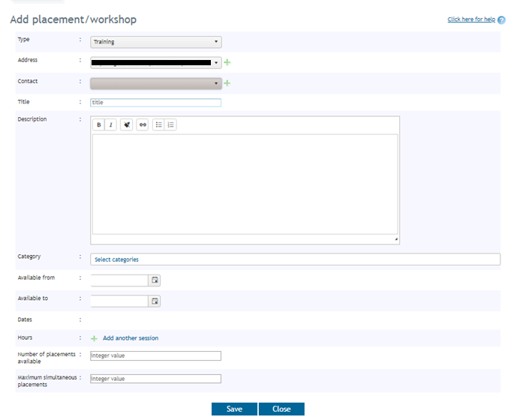Toggle italic formatting in Description editor
Viewport: 511px width, 420px height.
111,124
